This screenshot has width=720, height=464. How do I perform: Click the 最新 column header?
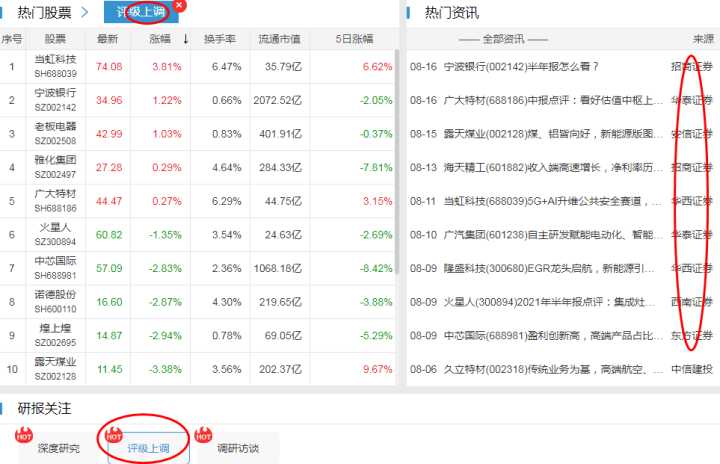point(107,39)
